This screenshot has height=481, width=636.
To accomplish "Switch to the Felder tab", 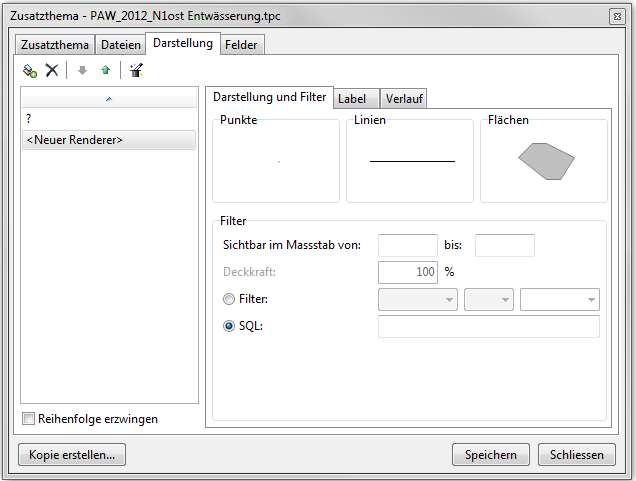I will point(243,45).
